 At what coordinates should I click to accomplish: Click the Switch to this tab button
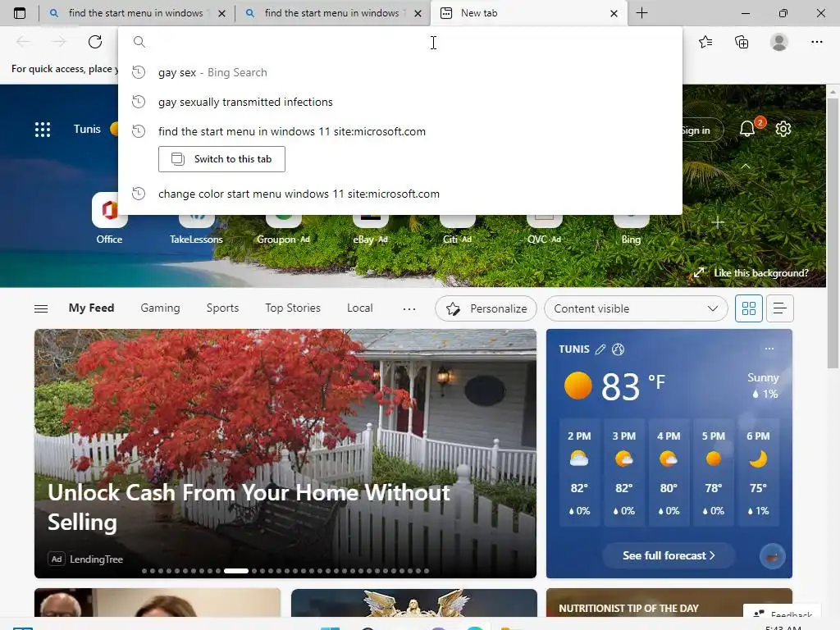point(221,159)
